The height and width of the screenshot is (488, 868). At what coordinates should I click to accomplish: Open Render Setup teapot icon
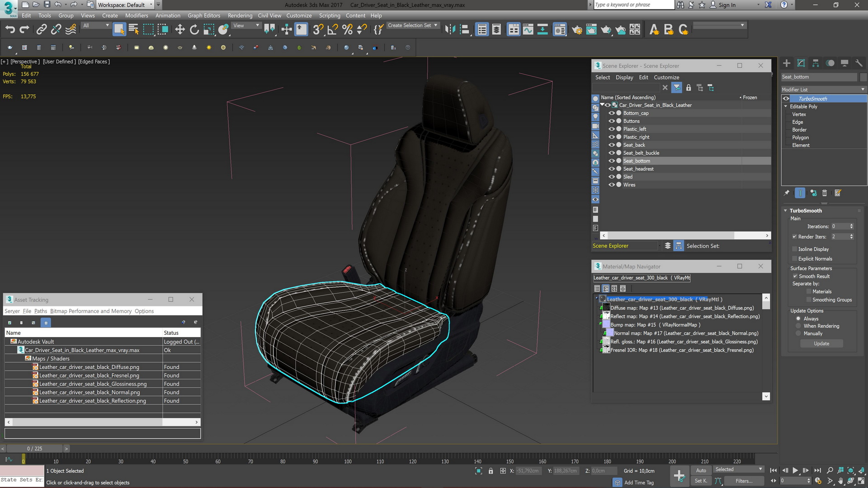577,30
